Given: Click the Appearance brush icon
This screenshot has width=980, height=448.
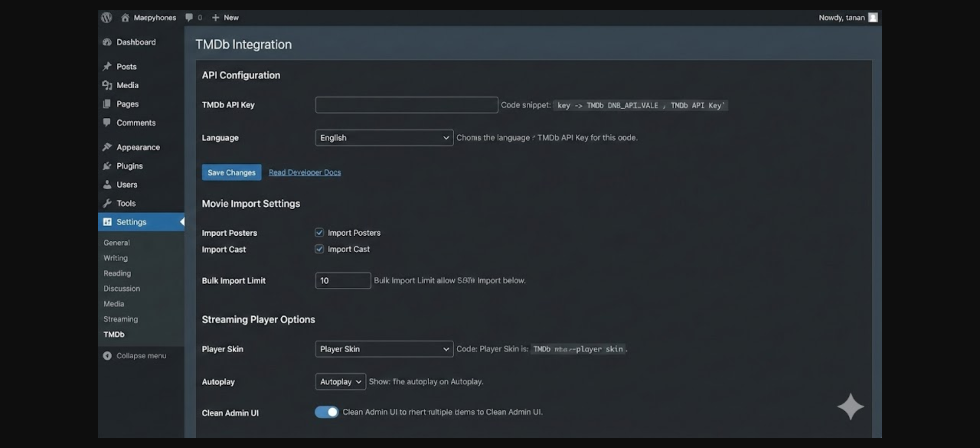Looking at the screenshot, I should click(107, 147).
